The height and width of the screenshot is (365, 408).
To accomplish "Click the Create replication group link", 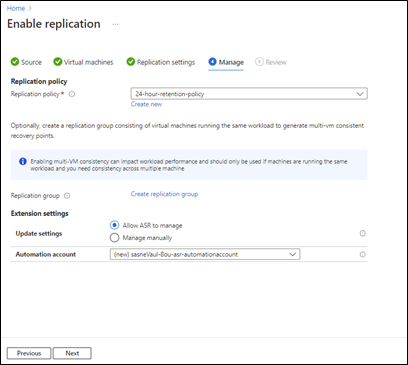I will pyautogui.click(x=164, y=194).
